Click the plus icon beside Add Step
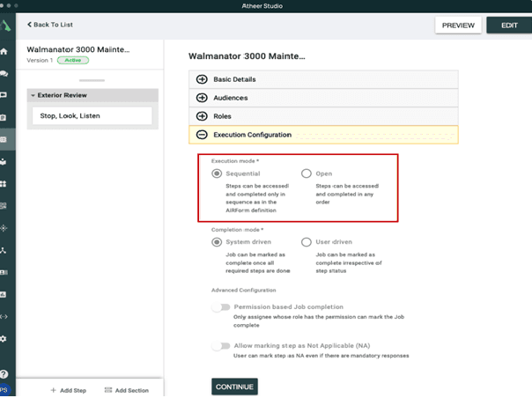 [x=53, y=390]
